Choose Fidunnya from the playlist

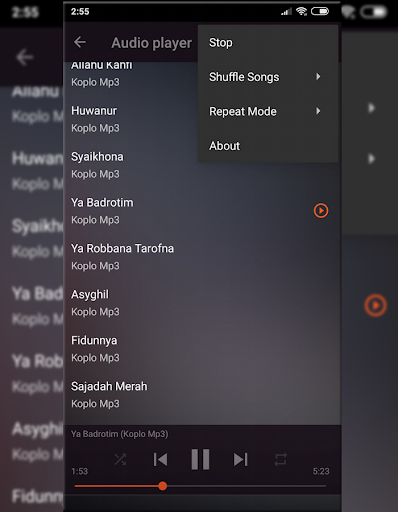click(x=202, y=349)
